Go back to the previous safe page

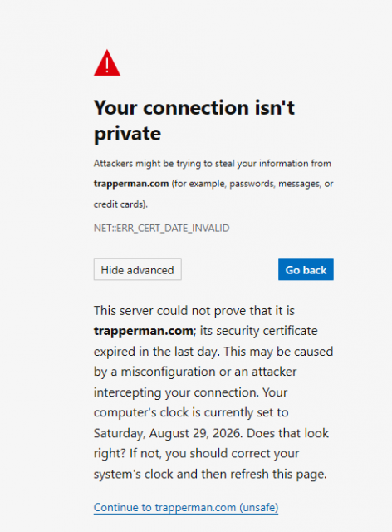point(306,269)
